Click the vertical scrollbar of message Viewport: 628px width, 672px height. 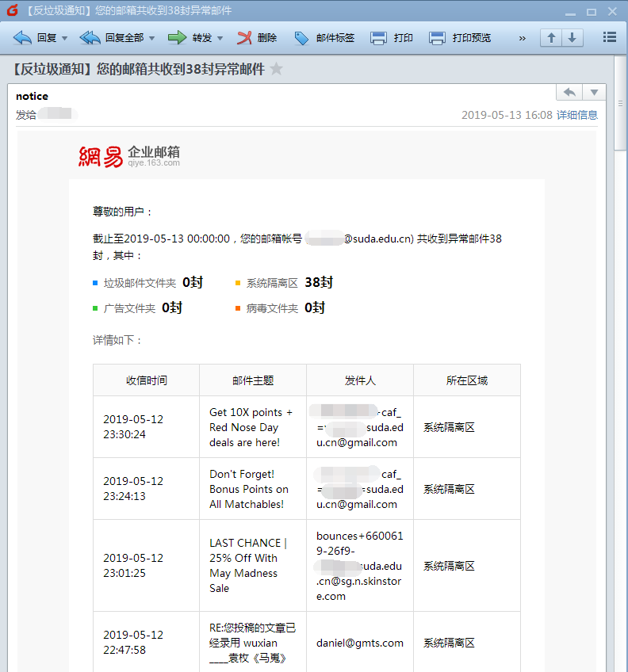pyautogui.click(x=621, y=111)
